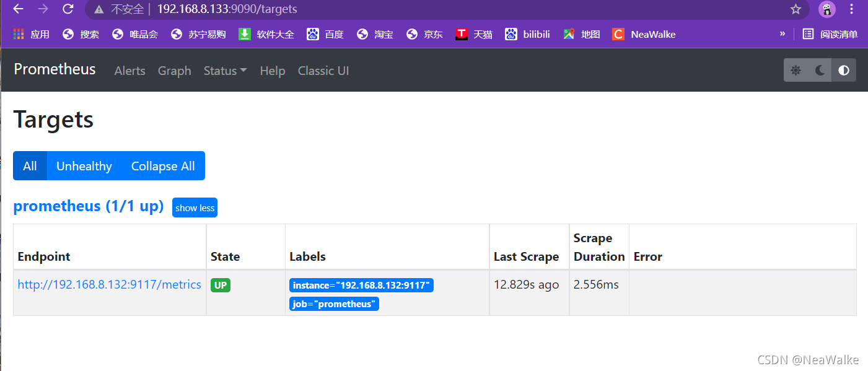Screen dimensions: 868x371
Task: Open the 京东 bookmark
Action: tap(424, 34)
